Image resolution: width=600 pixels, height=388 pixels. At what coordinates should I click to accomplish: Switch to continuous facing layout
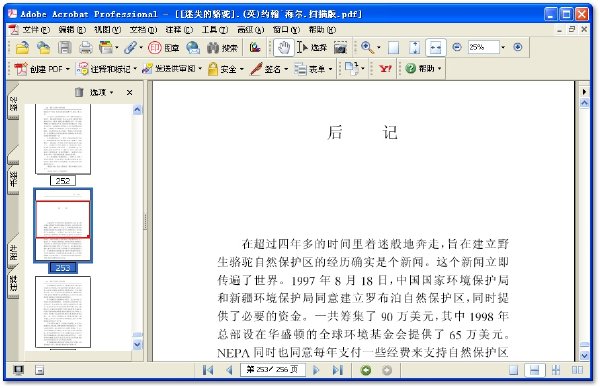pos(556,370)
